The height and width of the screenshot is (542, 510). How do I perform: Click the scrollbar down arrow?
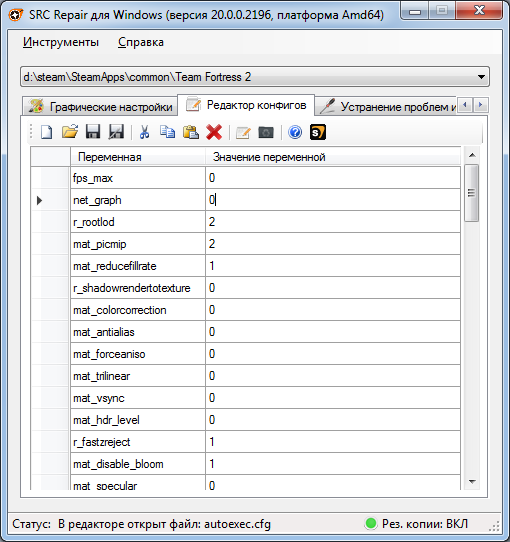coord(472,481)
